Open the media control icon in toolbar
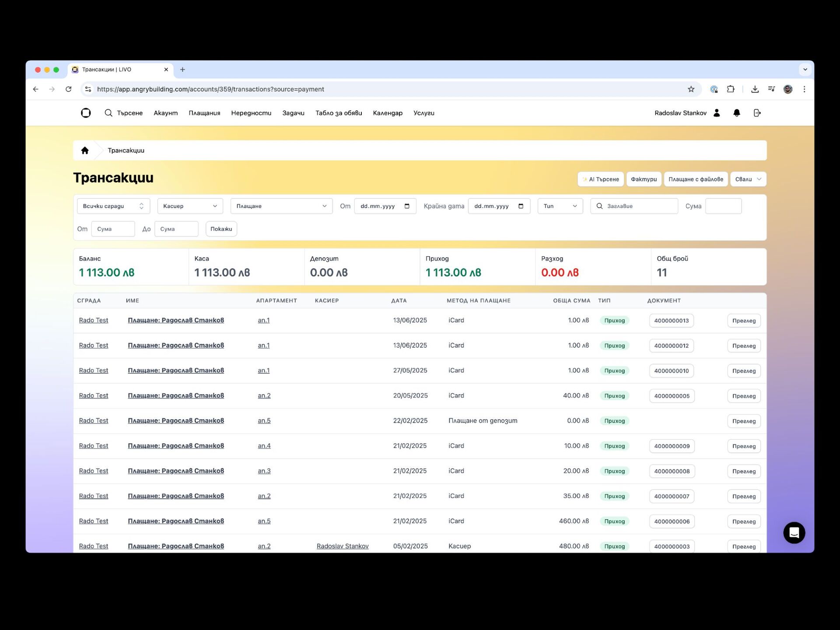This screenshot has height=630, width=840. tap(771, 89)
